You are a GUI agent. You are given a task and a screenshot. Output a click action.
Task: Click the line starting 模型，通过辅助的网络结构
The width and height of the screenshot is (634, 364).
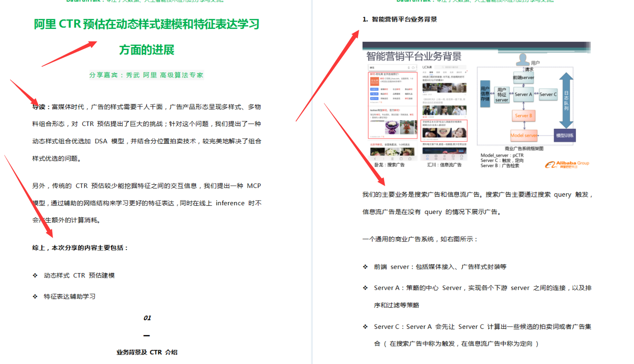pos(147,203)
